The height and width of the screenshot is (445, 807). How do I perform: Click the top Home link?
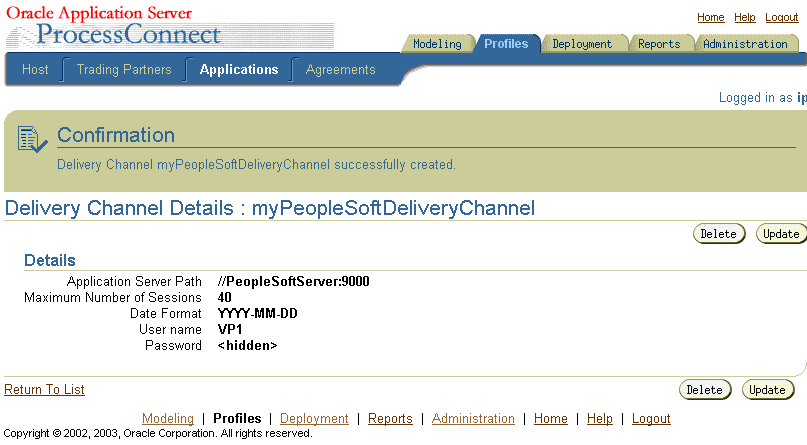(711, 17)
